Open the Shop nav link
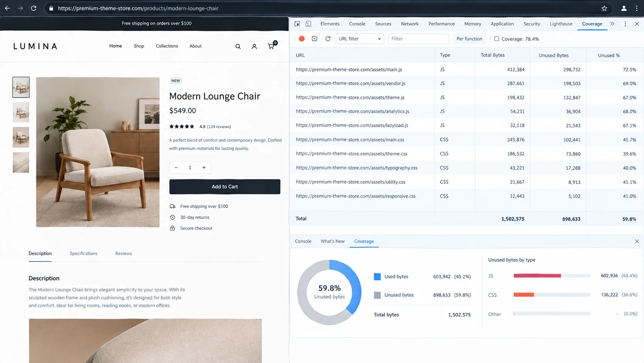This screenshot has height=363, width=644. pyautogui.click(x=139, y=46)
